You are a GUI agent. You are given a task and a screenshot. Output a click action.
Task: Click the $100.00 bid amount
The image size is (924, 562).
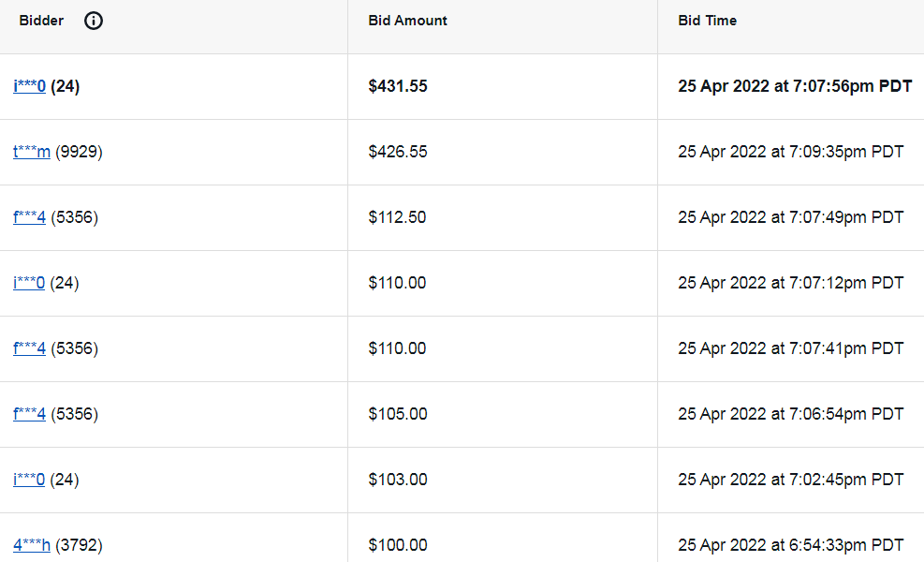pyautogui.click(x=398, y=544)
